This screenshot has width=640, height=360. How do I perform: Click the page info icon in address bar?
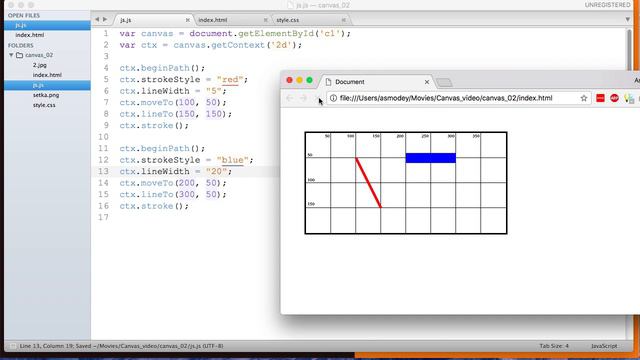[x=333, y=98]
